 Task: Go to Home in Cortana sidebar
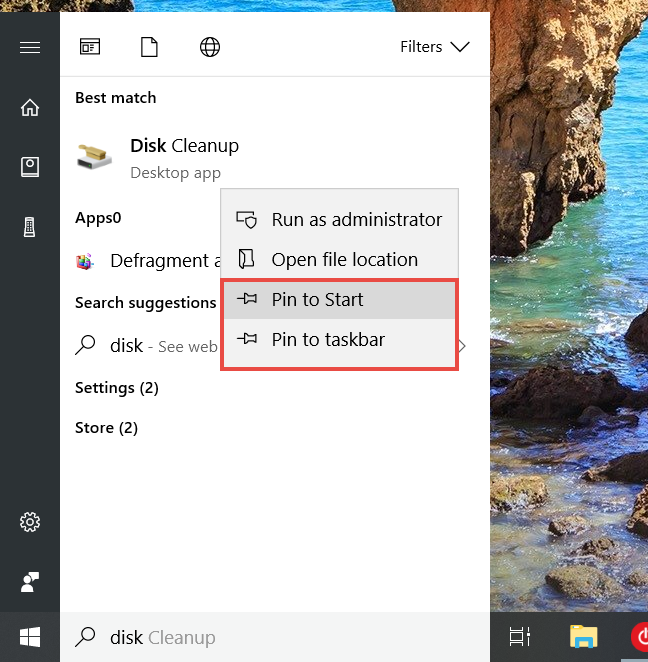tap(30, 107)
